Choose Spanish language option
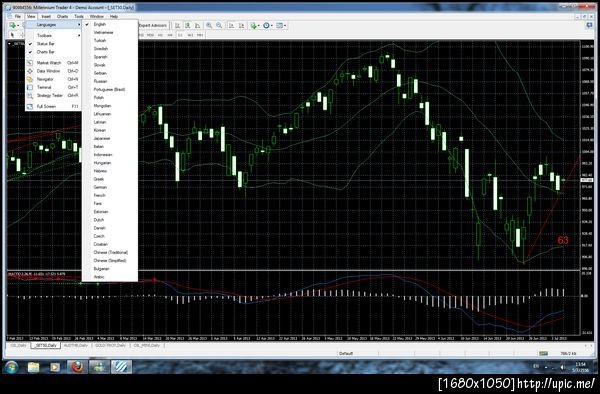Image resolution: width=600 pixels, height=394 pixels. coord(110,57)
